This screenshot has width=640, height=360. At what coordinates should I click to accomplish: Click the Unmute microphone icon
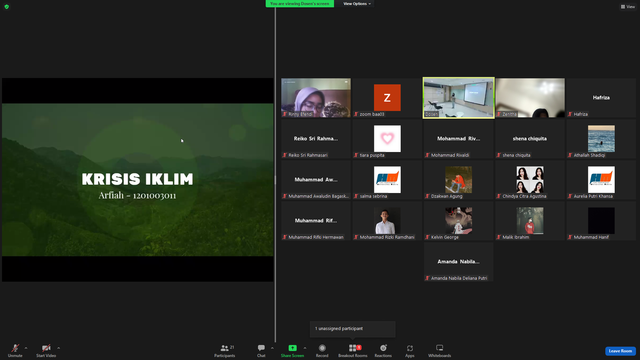pos(15,348)
